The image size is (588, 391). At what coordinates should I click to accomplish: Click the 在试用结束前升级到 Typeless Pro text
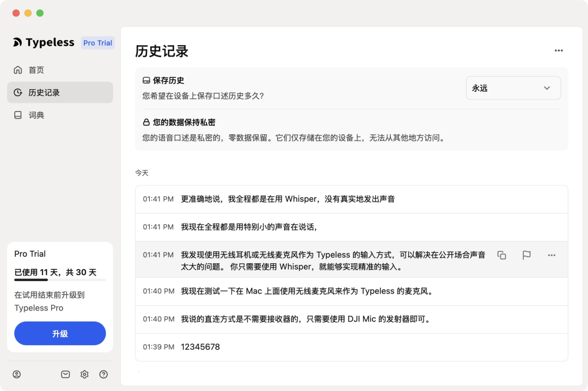point(50,301)
